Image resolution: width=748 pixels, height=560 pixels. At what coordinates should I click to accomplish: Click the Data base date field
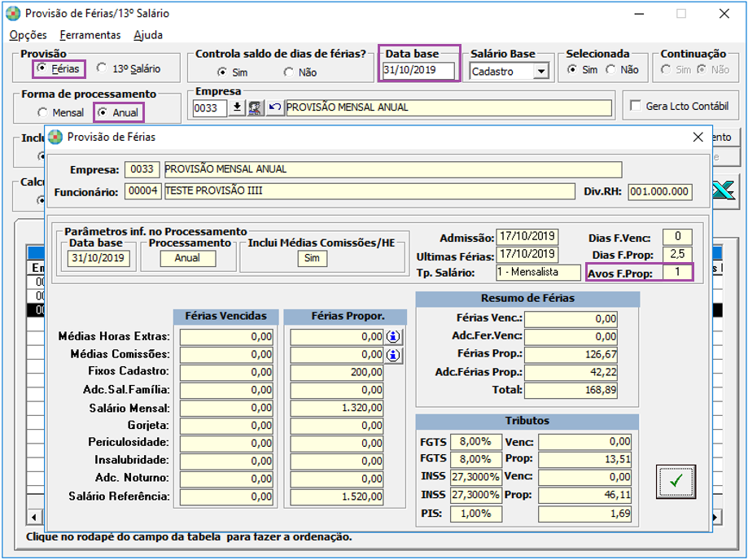click(x=418, y=70)
